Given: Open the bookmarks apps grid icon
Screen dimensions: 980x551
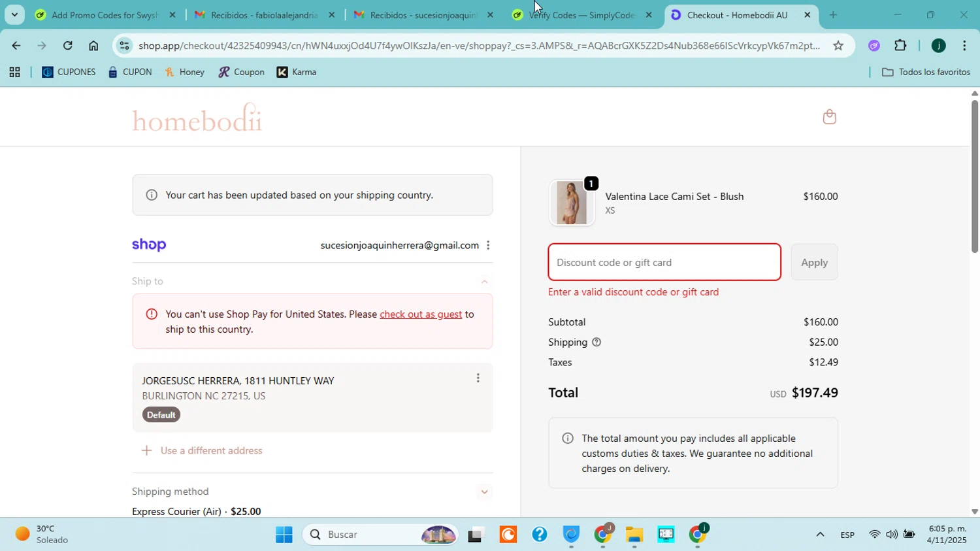Looking at the screenshot, I should point(14,73).
